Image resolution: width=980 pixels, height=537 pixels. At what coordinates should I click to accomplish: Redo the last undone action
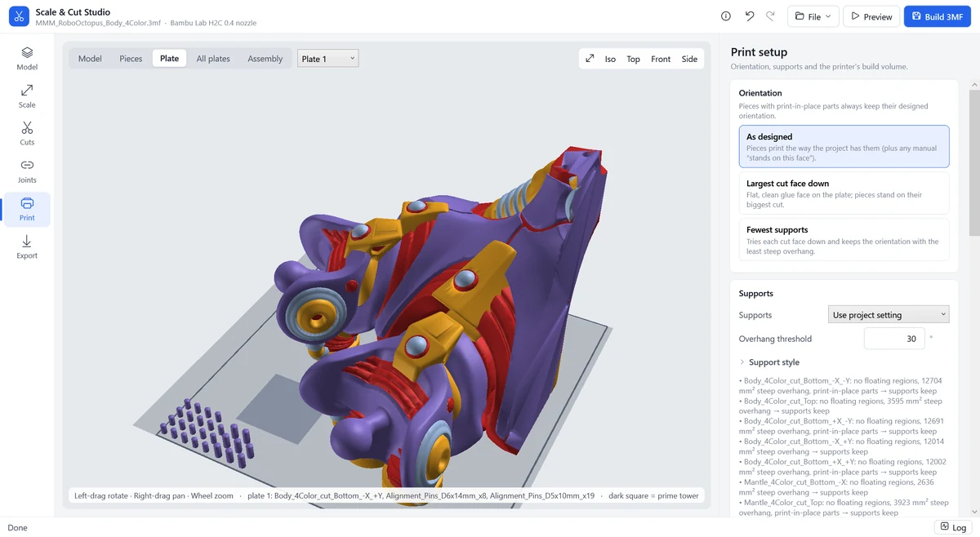[x=770, y=16]
